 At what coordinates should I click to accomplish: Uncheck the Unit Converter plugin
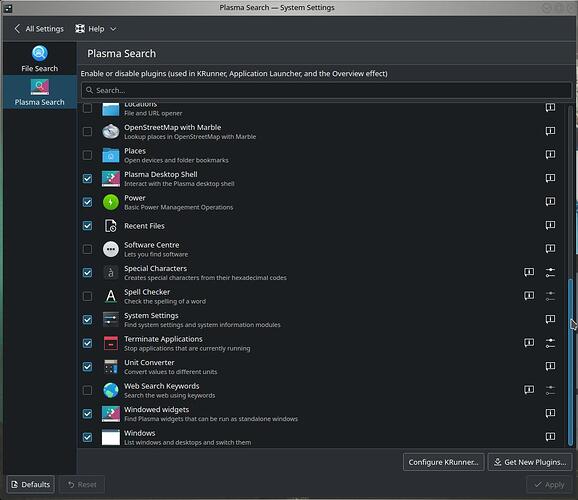coord(87,367)
